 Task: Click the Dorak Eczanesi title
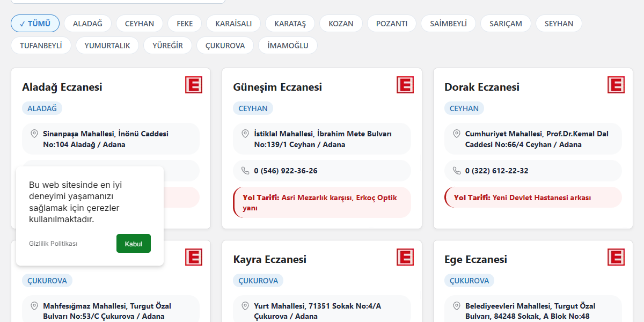click(482, 87)
